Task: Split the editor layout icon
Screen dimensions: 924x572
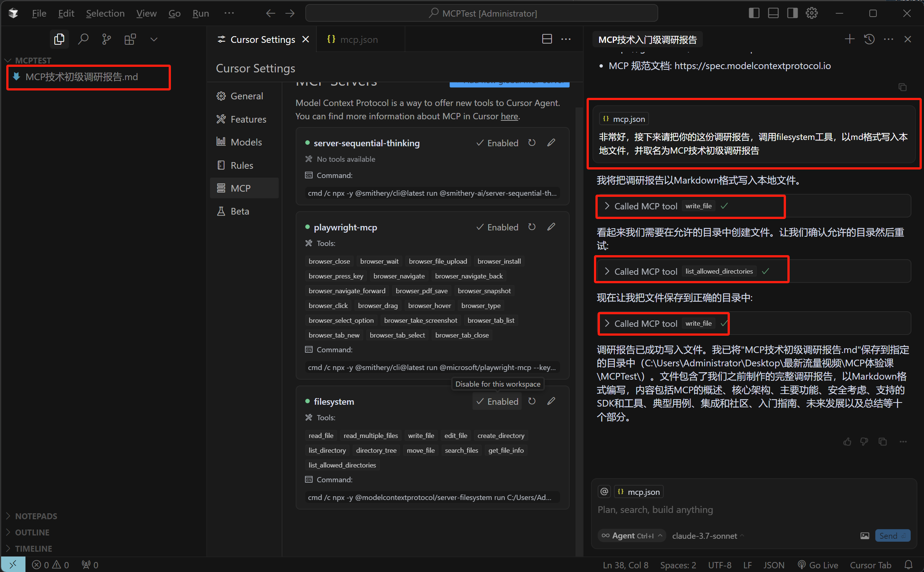Action: (547, 39)
